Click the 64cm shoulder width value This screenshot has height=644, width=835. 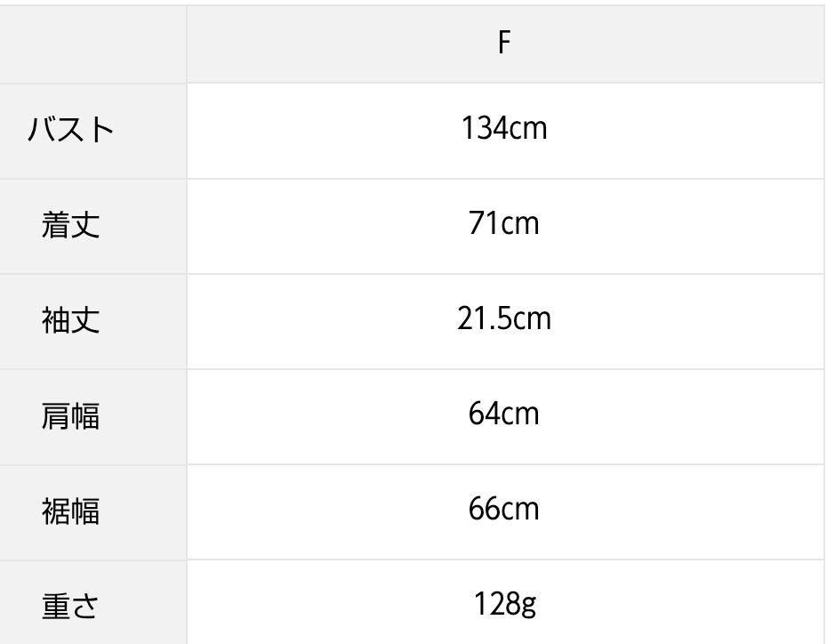503,414
